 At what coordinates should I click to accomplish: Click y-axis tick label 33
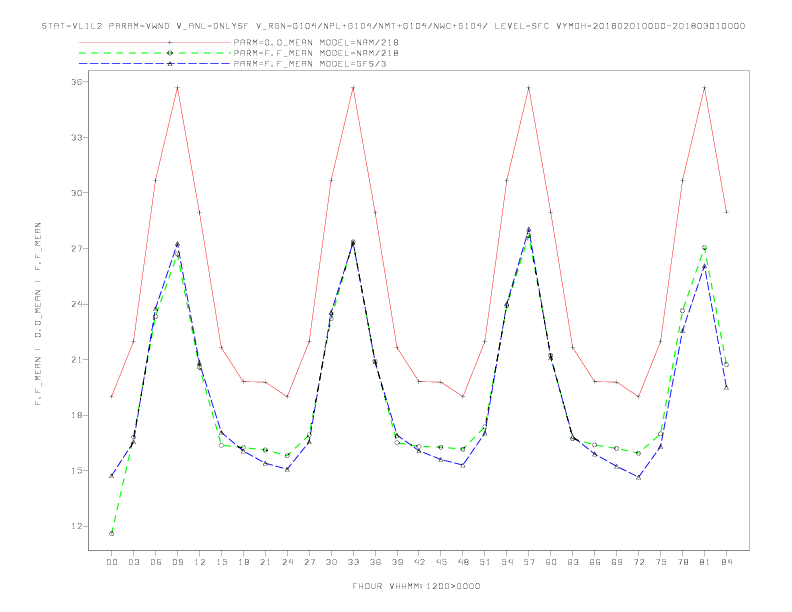click(x=76, y=137)
